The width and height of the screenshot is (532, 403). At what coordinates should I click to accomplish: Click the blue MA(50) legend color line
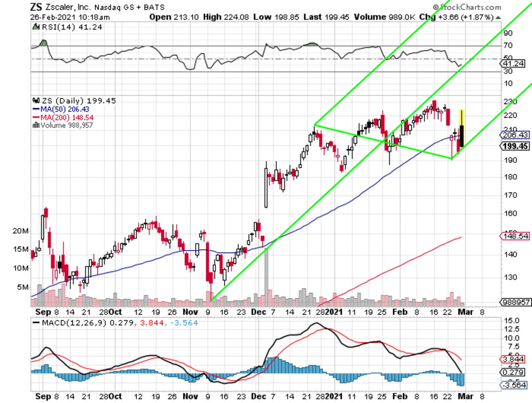point(34,109)
